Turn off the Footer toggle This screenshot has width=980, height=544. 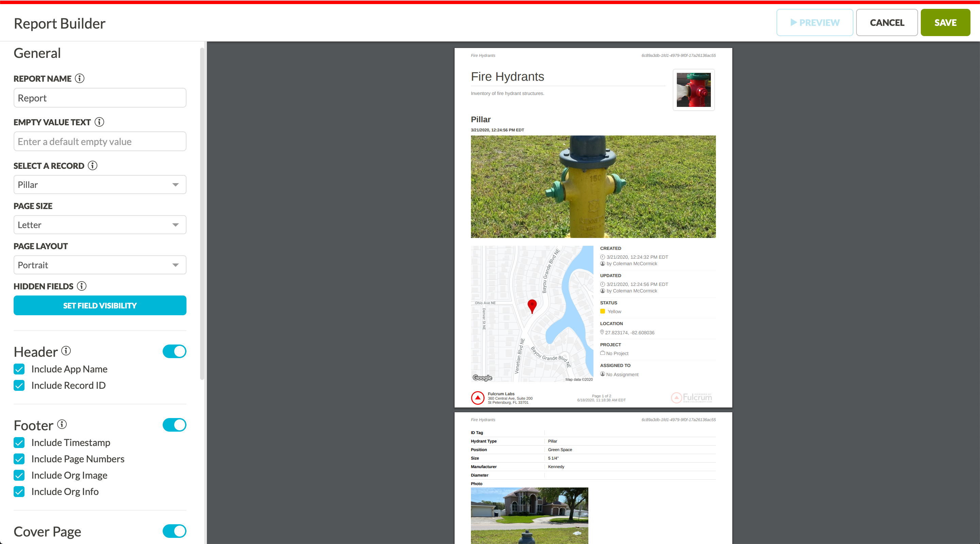point(174,425)
